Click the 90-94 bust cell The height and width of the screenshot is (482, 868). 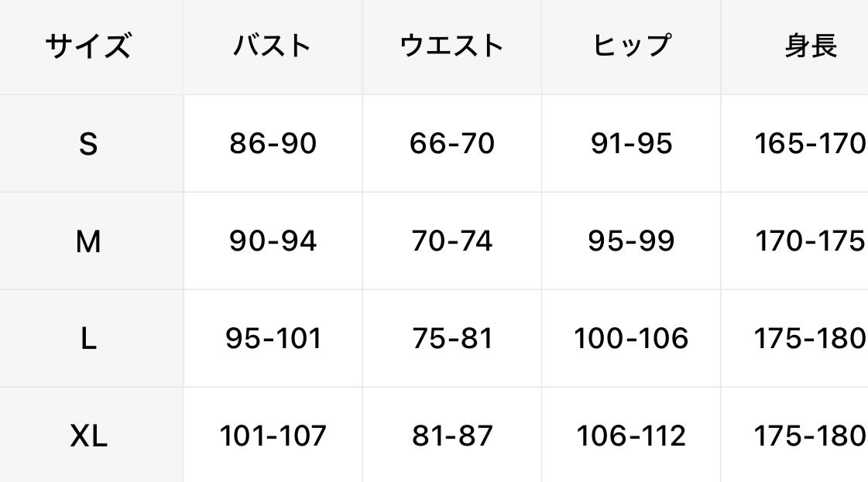click(x=273, y=241)
